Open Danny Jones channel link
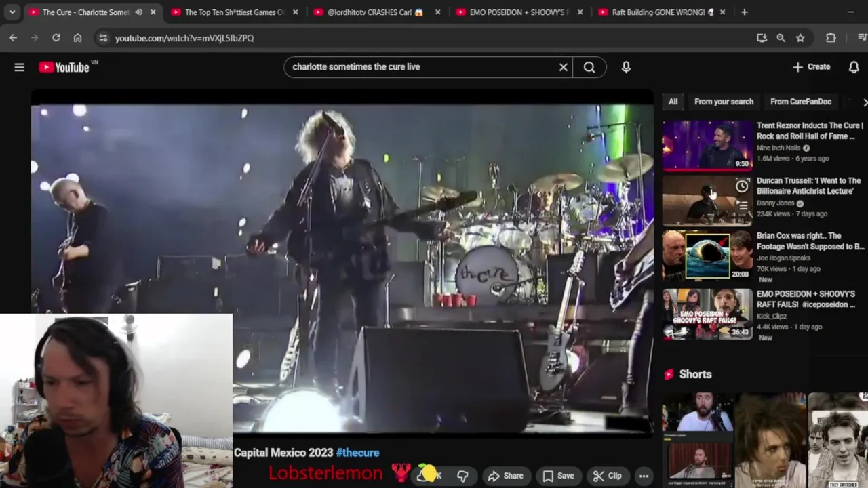This screenshot has width=868, height=488. point(775,203)
